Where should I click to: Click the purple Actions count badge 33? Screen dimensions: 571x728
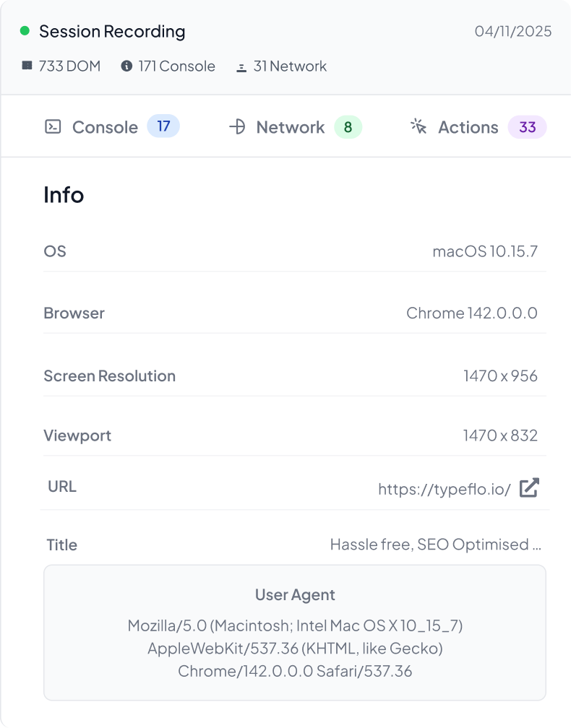coord(528,127)
